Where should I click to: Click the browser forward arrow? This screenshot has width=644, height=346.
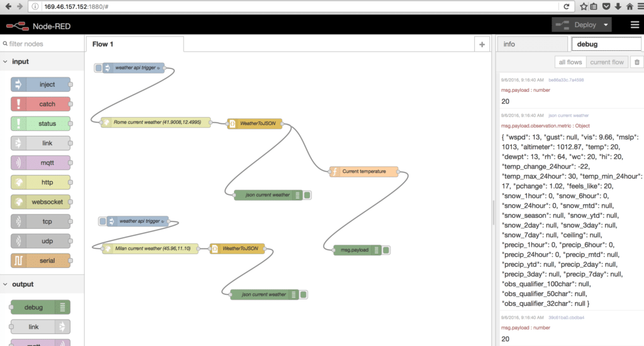click(19, 6)
